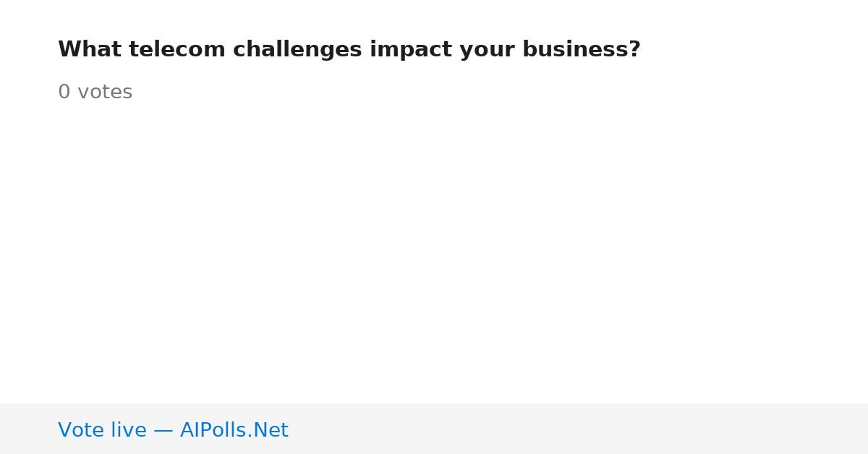Click the word 'business?' in the title
Image resolution: width=868 pixels, height=454 pixels.
582,50
